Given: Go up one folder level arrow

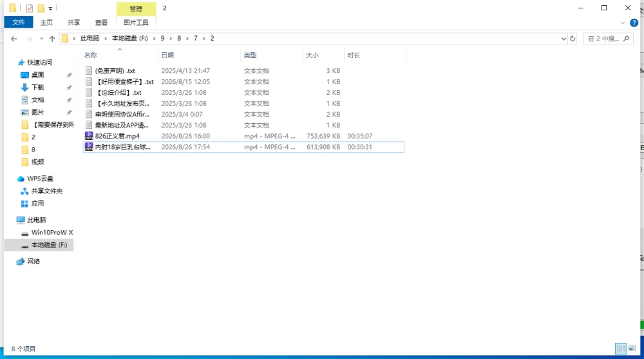Looking at the screenshot, I should click(52, 39).
